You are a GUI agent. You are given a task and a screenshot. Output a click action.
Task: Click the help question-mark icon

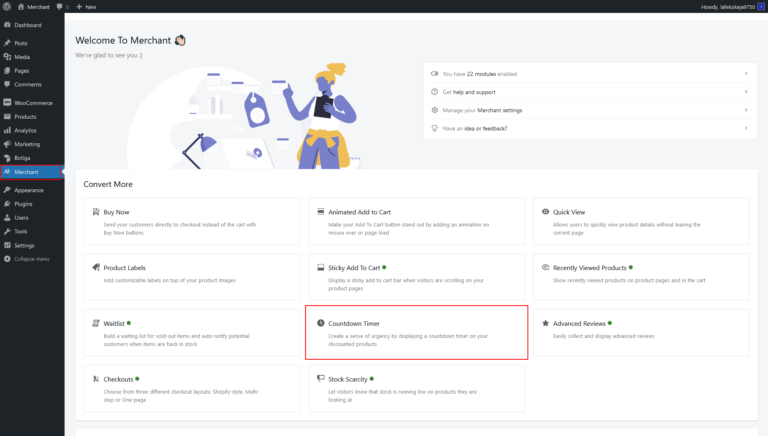434,92
